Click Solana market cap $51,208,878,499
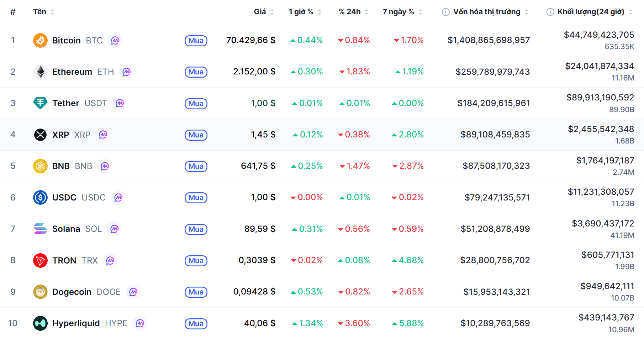The width and height of the screenshot is (644, 339). (495, 229)
